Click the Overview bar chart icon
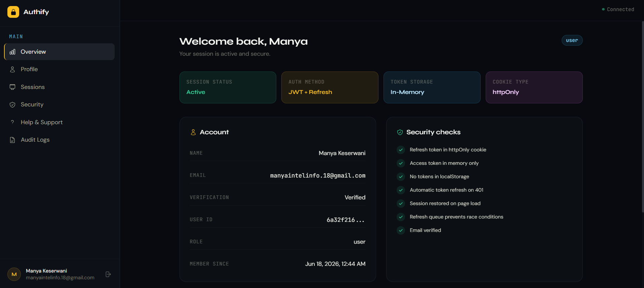Screen dimensions: 644x288 (x=12, y=52)
